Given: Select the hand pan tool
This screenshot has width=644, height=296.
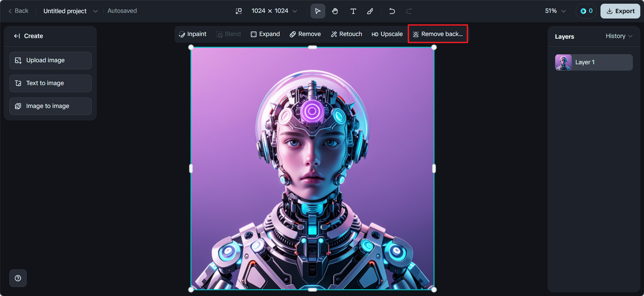Looking at the screenshot, I should click(335, 11).
